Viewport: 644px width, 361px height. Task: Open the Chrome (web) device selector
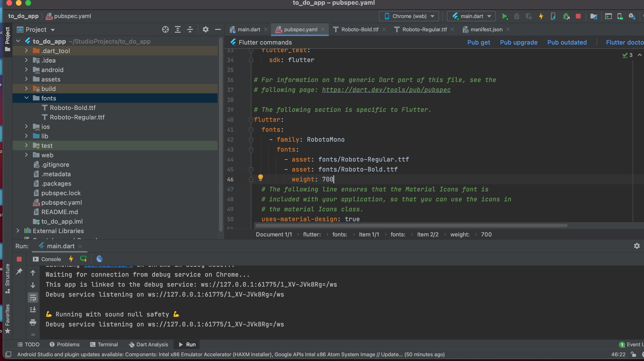[x=409, y=16]
